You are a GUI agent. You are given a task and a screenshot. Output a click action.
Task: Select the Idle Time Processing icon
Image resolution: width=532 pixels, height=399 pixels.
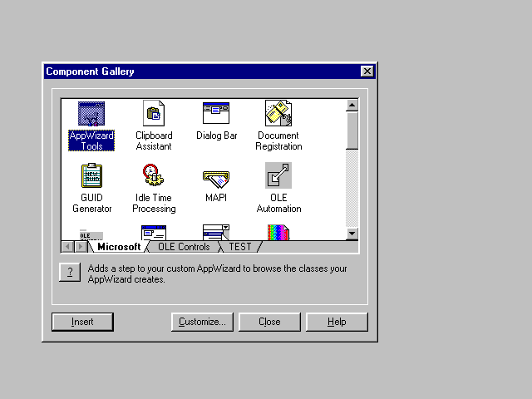[x=154, y=176]
